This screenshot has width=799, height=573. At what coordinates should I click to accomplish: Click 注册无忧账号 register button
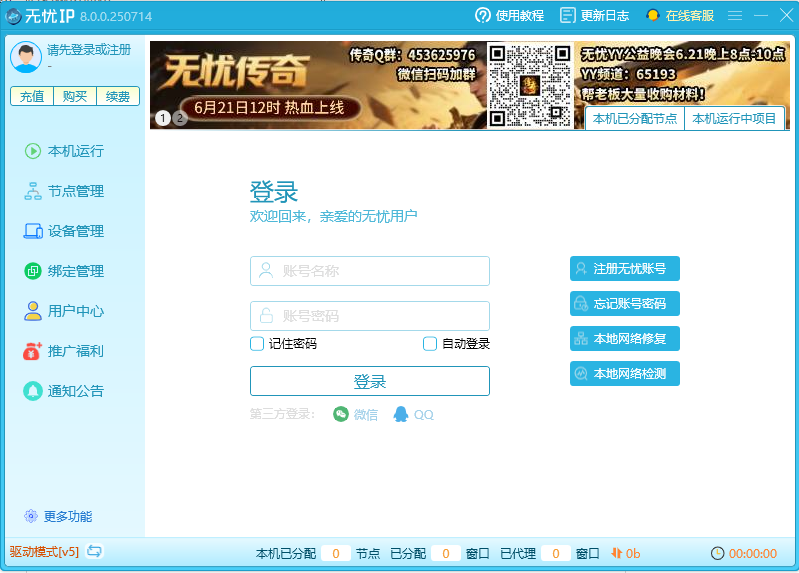(625, 269)
